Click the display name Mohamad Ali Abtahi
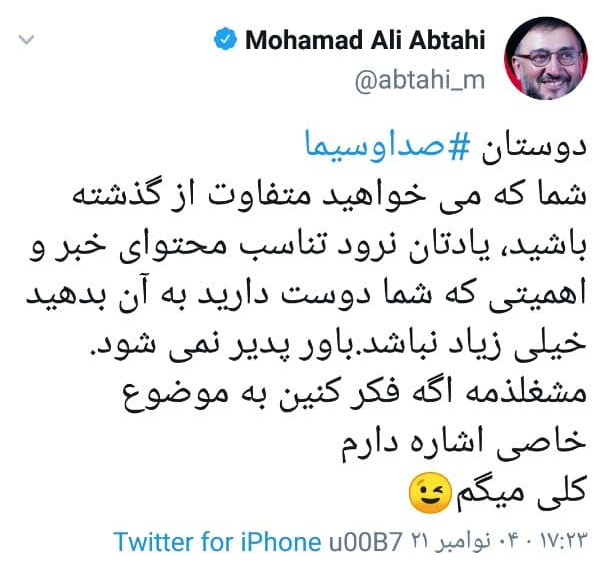The height and width of the screenshot is (571, 605). point(365,40)
